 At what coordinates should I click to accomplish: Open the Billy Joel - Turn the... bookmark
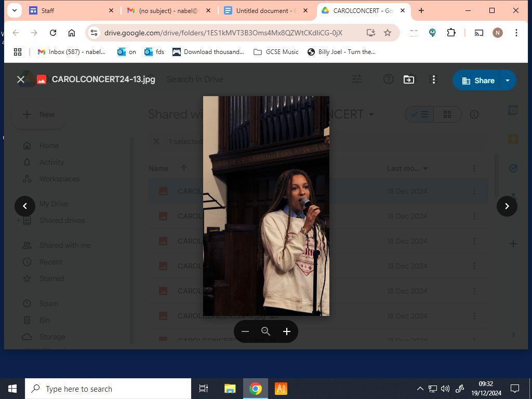pos(341,52)
